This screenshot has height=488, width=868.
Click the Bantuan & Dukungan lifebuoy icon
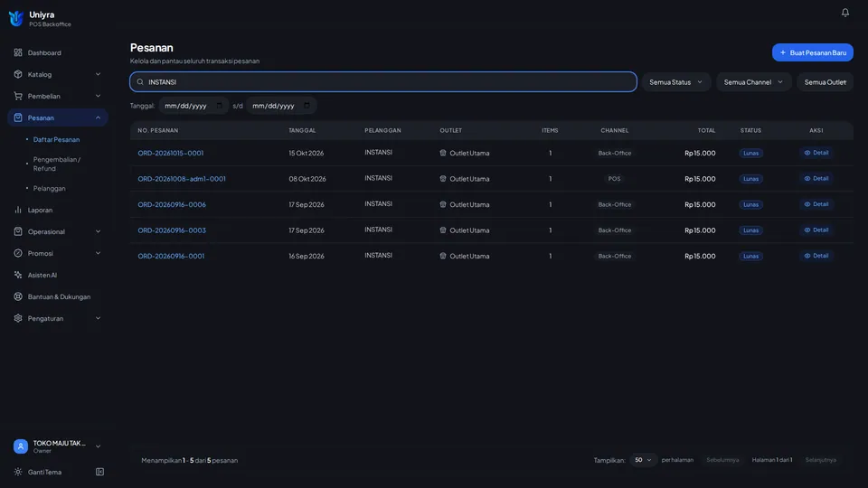pos(18,296)
